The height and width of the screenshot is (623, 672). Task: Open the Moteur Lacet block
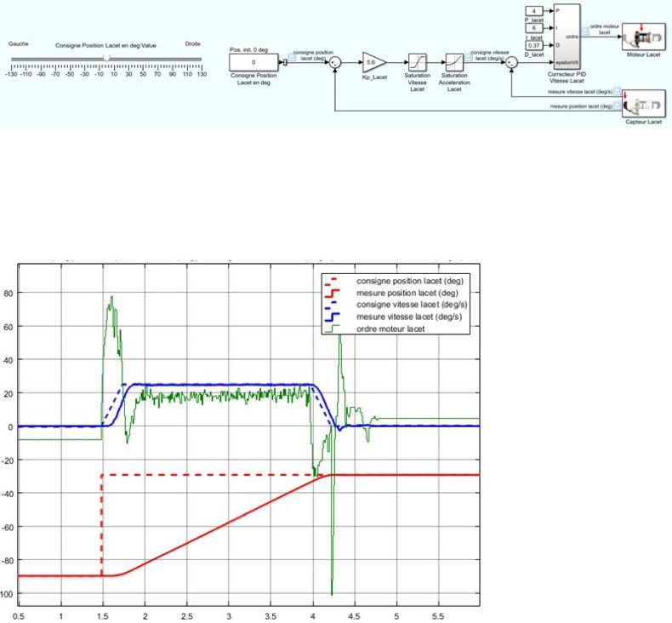(642, 40)
